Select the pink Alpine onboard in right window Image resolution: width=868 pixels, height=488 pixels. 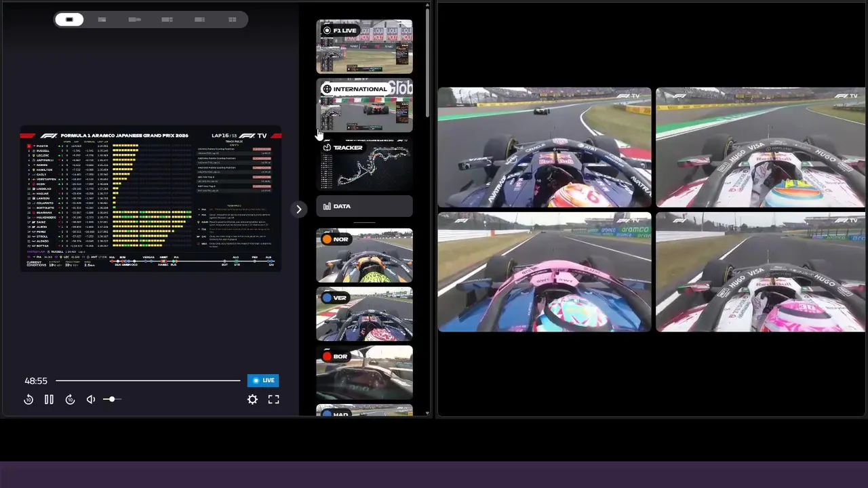click(545, 272)
